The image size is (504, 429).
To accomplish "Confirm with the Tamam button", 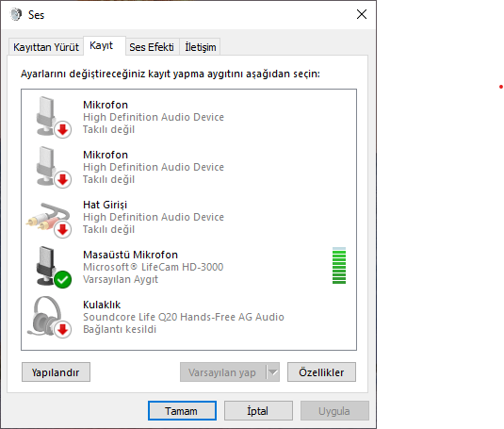I will (182, 411).
